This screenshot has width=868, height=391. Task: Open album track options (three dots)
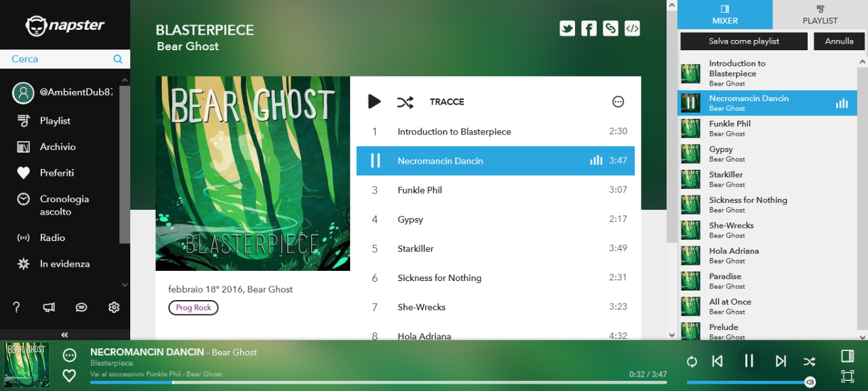(618, 102)
